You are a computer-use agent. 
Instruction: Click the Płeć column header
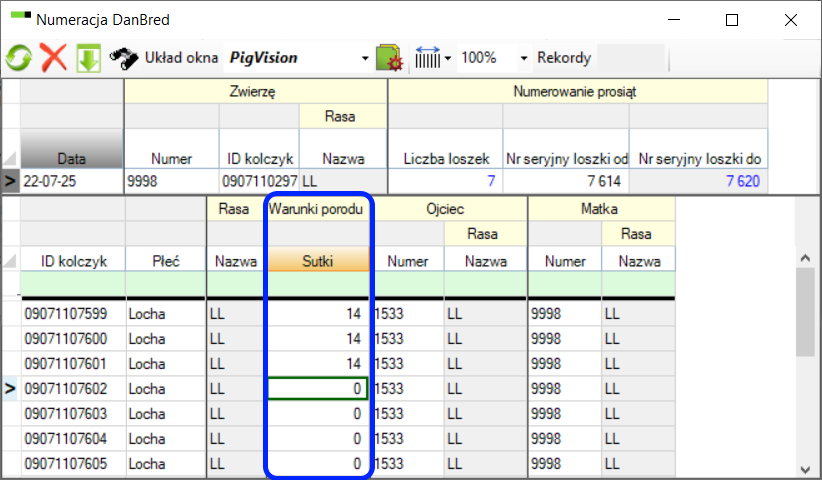click(x=166, y=259)
